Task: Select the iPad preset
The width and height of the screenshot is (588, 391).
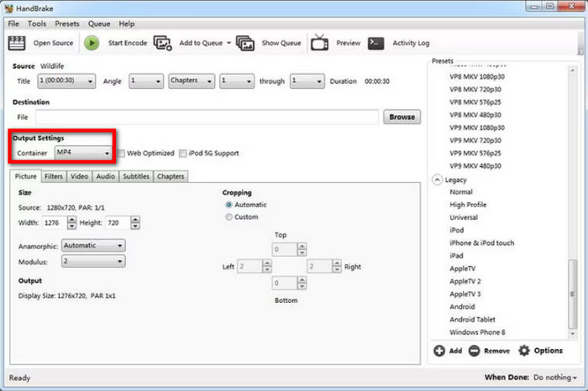Action: click(x=456, y=256)
